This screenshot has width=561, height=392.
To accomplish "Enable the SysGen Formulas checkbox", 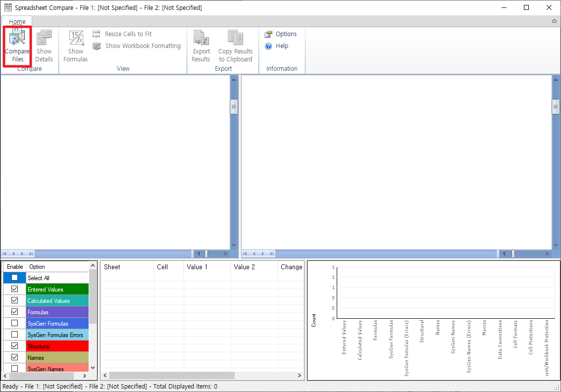I will [x=15, y=323].
